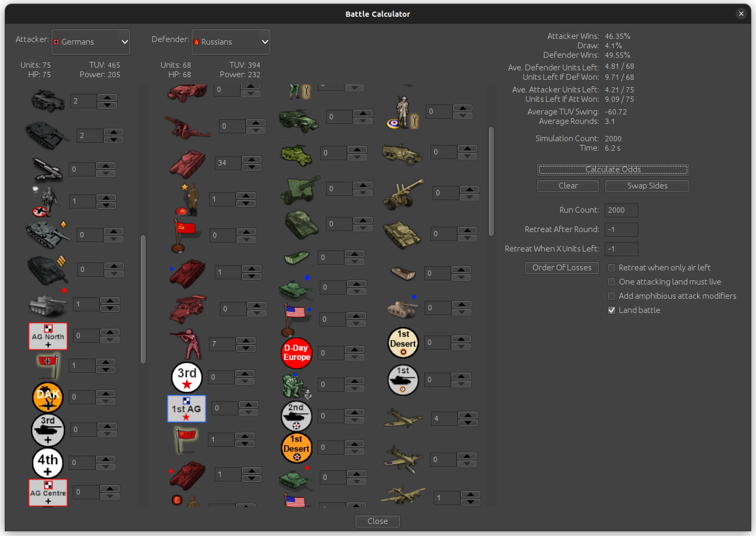Open the Attacker Germans dropdown
The image size is (756, 536).
[91, 42]
